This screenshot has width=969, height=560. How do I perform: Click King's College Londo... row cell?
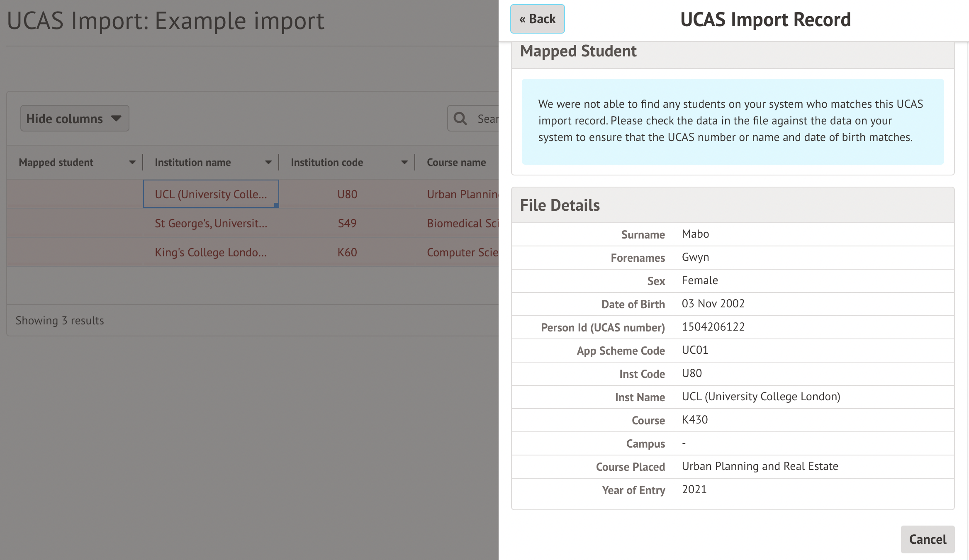point(211,252)
